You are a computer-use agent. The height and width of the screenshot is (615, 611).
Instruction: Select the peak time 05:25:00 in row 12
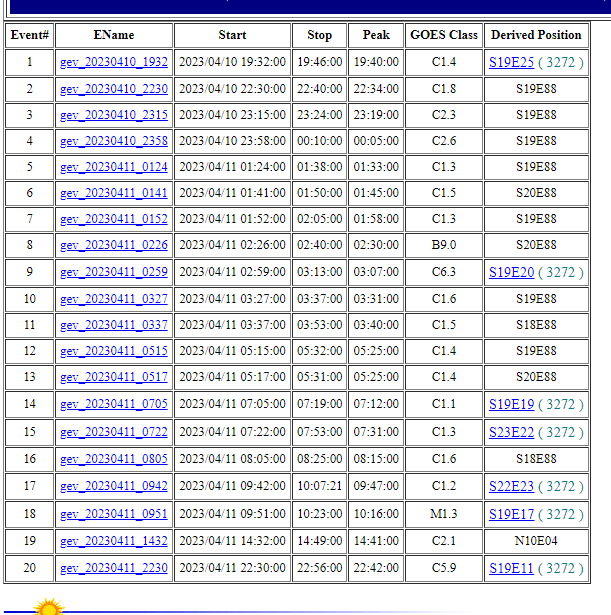pyautogui.click(x=376, y=351)
